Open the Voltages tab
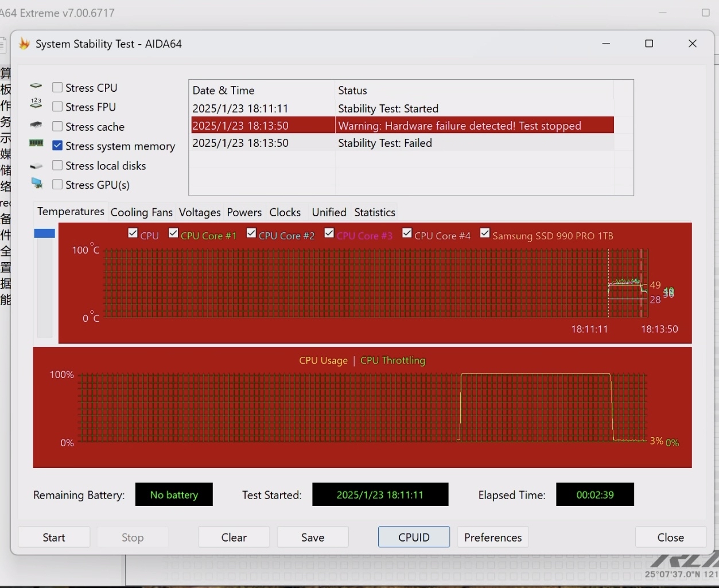This screenshot has height=588, width=719. 200,212
